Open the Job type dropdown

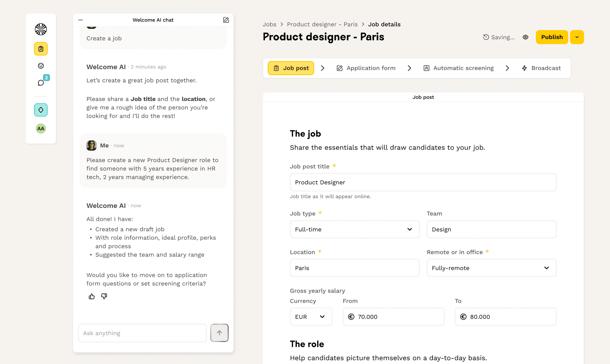tap(354, 229)
